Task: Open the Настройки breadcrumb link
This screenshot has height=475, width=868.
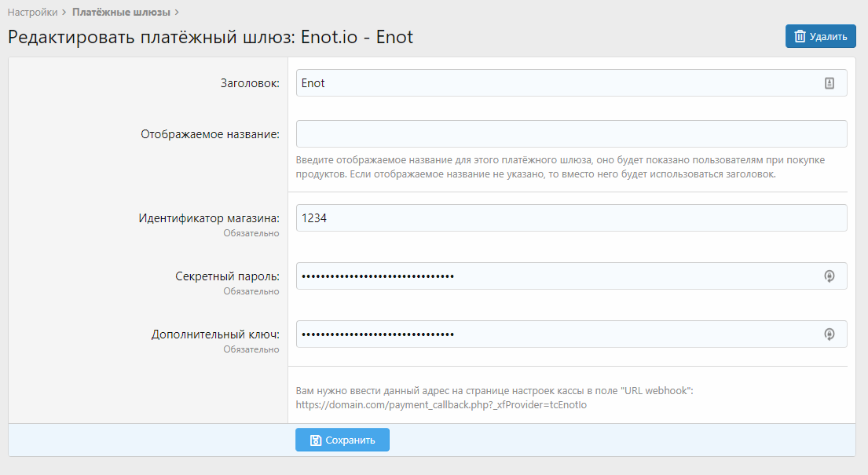Action: (x=32, y=13)
